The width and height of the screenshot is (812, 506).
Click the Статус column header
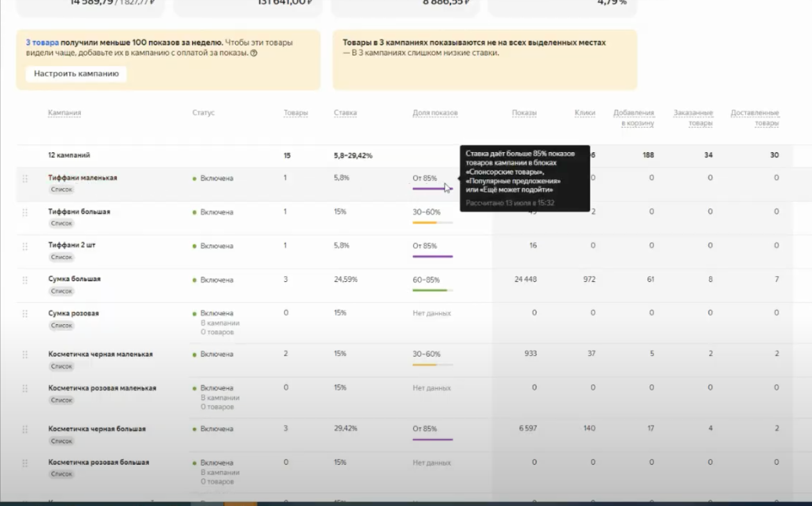(203, 113)
